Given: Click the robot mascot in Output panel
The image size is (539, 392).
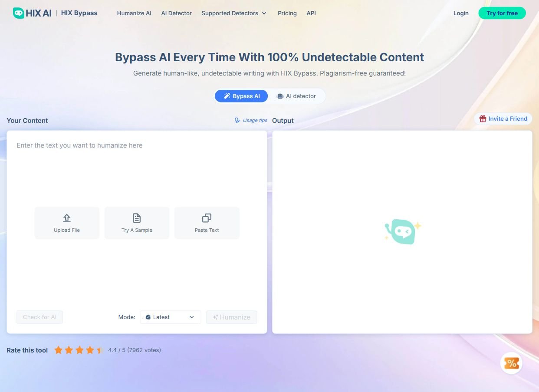Looking at the screenshot, I should pos(402,232).
